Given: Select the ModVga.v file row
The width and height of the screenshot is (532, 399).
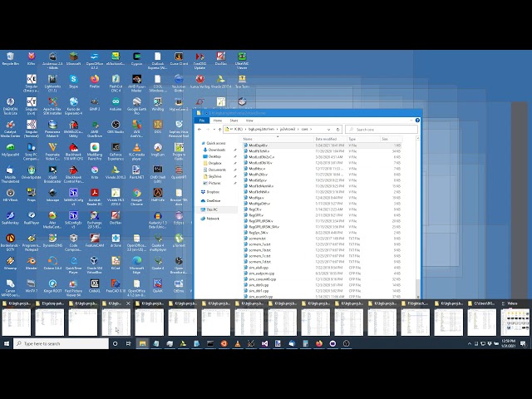Looking at the screenshot, I should click(323, 198).
